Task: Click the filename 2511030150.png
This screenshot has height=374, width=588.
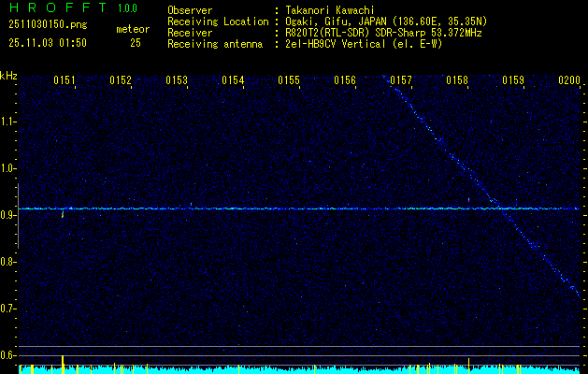Action: click(x=48, y=25)
